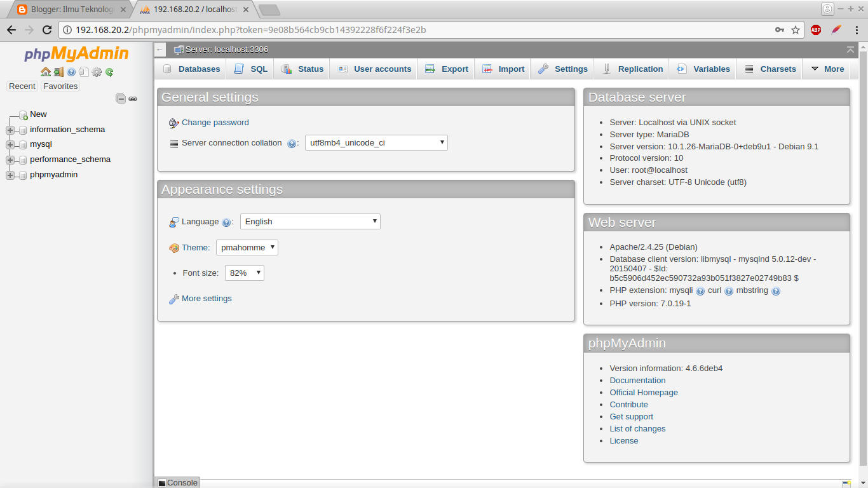868x488 pixels.
Task: Open the Documentation link
Action: tap(637, 381)
